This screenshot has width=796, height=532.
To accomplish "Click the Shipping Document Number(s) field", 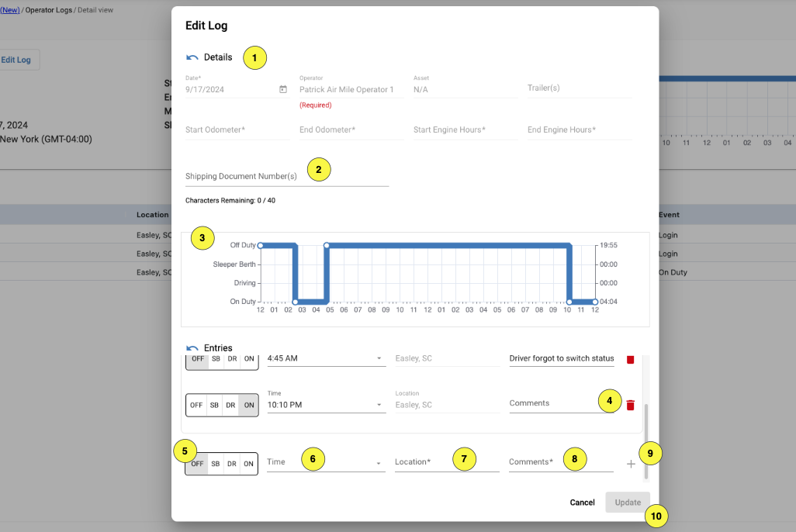I will coord(287,177).
